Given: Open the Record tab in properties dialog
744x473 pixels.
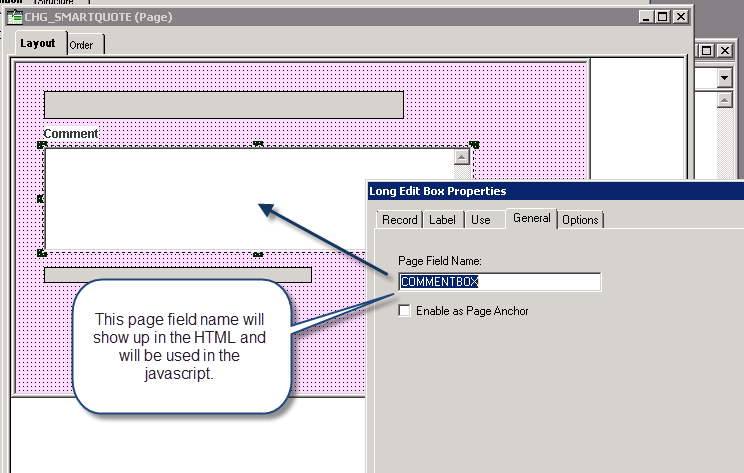Looking at the screenshot, I should click(x=400, y=220).
